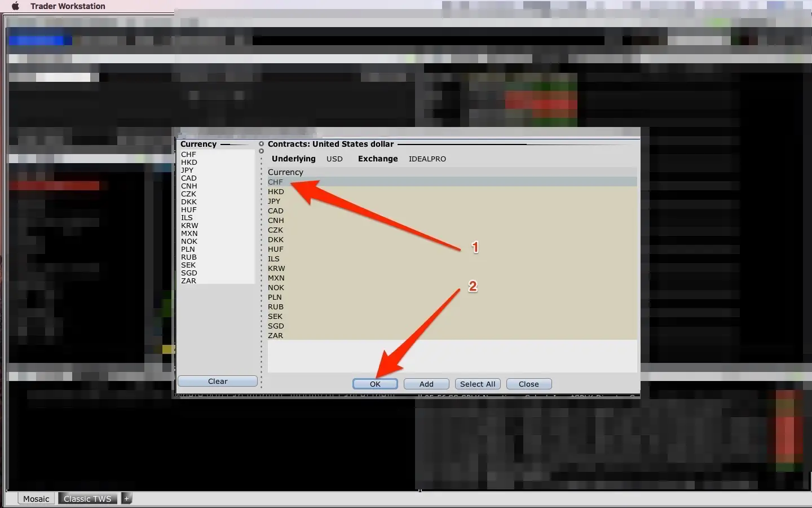Viewport: 812px width, 508px height.
Task: Add a new workspace tab with plus icon
Action: click(x=127, y=498)
